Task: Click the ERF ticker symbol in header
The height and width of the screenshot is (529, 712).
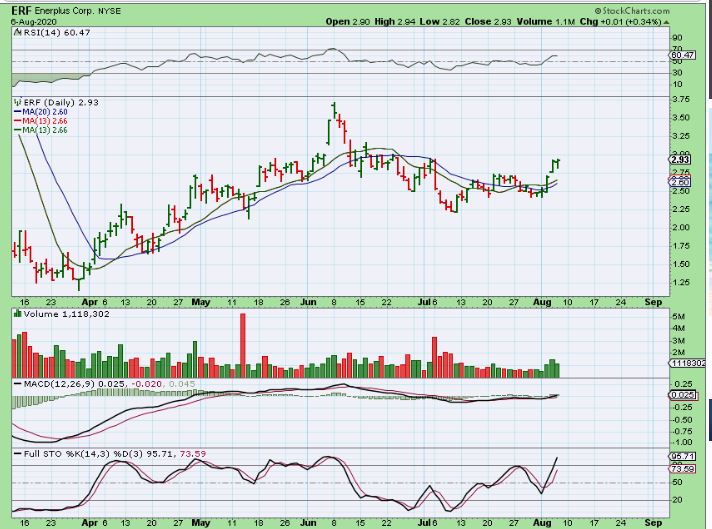Action: tap(21, 10)
